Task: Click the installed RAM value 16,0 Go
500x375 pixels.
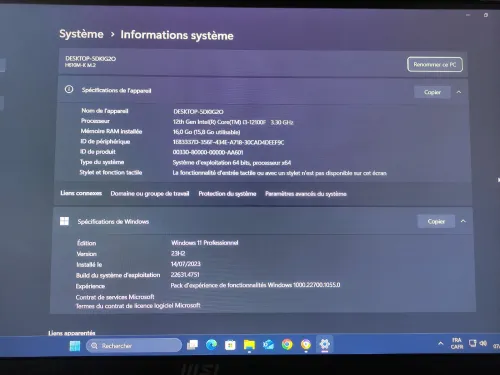Action: pos(206,132)
